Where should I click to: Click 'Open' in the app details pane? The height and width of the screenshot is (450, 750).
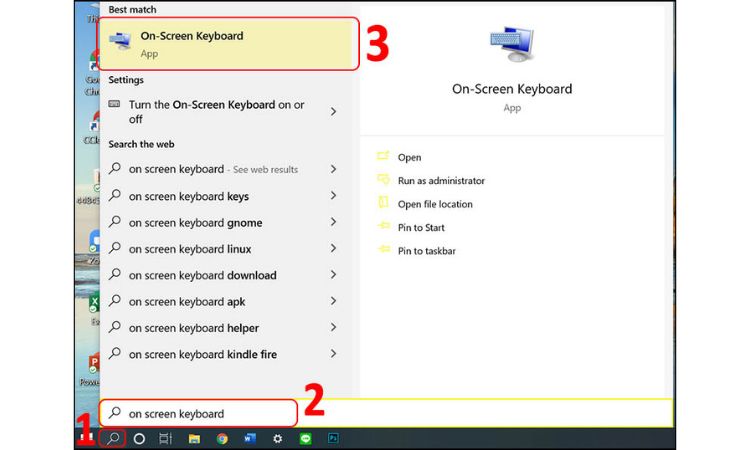point(409,158)
